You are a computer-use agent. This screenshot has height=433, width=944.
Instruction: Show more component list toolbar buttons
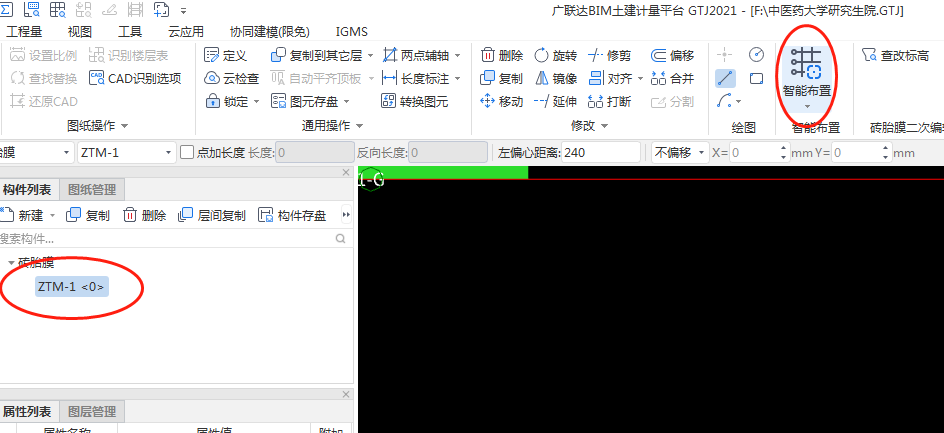346,215
